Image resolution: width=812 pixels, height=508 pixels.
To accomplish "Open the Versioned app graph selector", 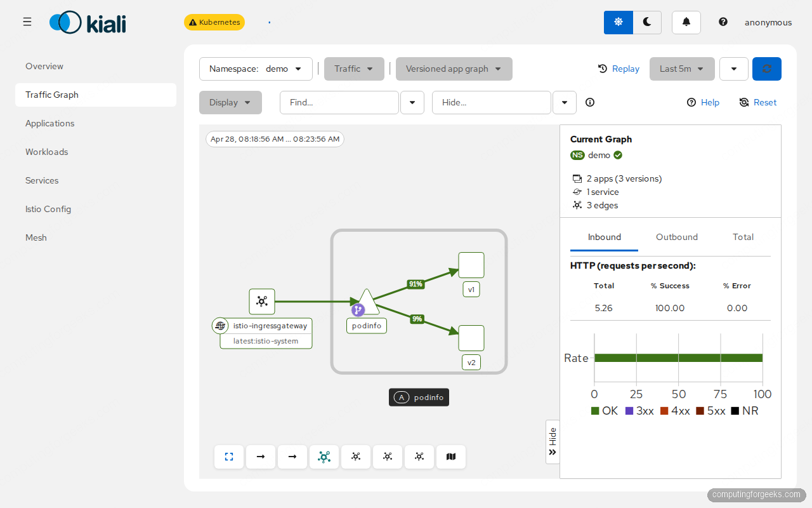I will click(x=454, y=69).
